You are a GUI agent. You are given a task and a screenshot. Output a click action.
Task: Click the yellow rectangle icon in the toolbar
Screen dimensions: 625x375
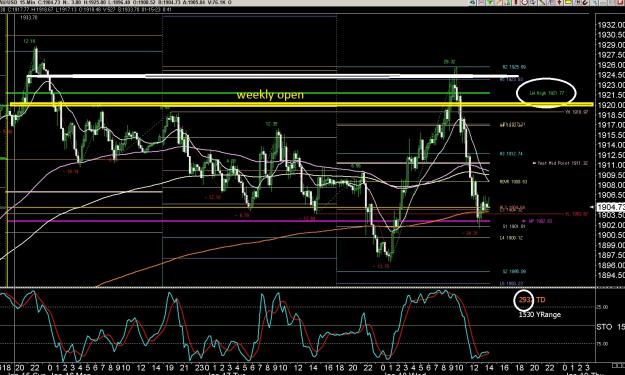click(568, 2)
